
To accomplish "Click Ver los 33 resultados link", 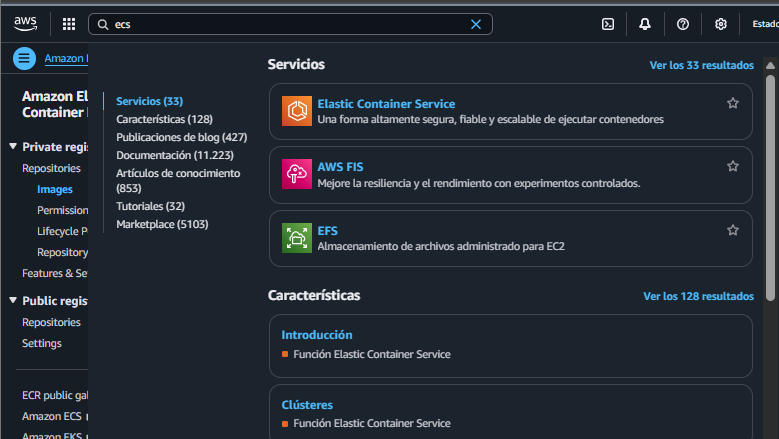I will pyautogui.click(x=701, y=65).
